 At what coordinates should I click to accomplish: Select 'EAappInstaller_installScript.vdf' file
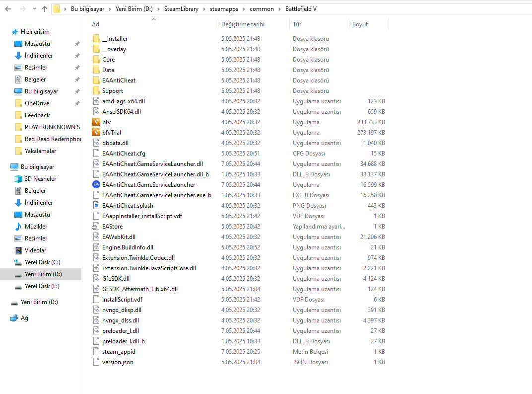pos(142,216)
